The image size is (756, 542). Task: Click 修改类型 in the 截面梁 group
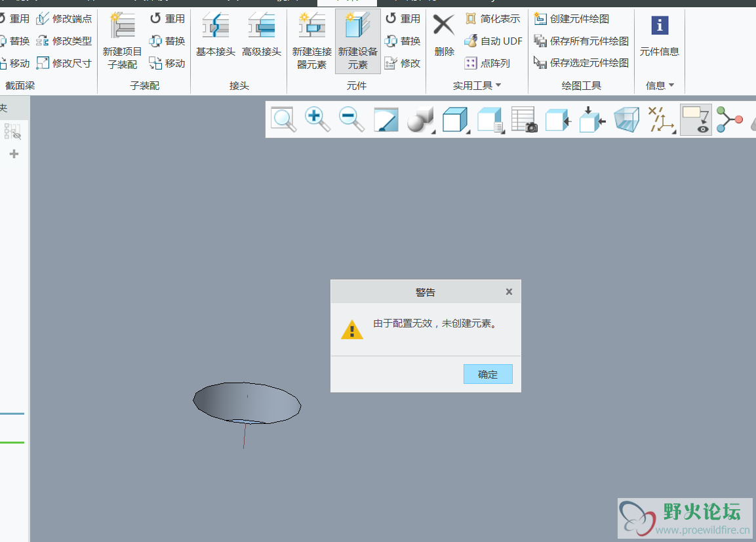point(64,41)
